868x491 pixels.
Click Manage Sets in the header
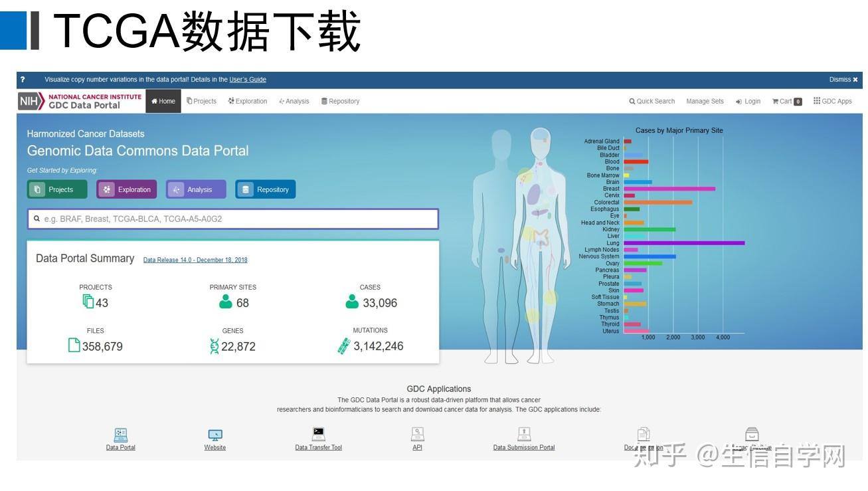(705, 101)
